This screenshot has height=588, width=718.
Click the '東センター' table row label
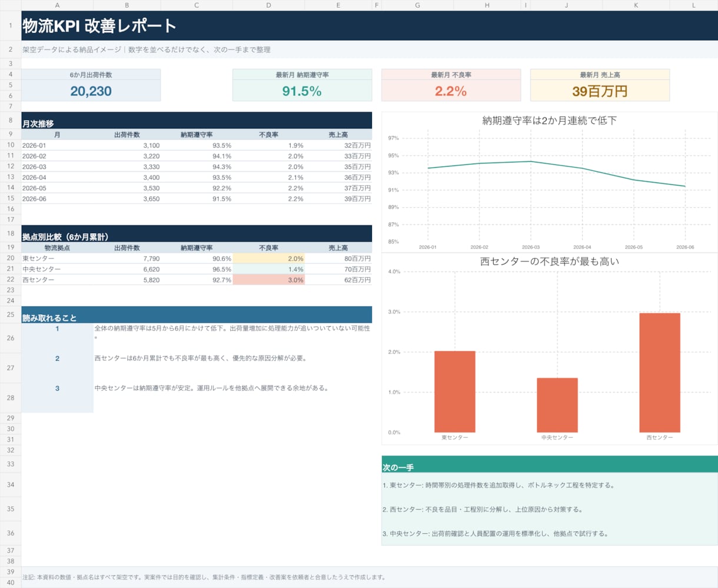coord(57,258)
